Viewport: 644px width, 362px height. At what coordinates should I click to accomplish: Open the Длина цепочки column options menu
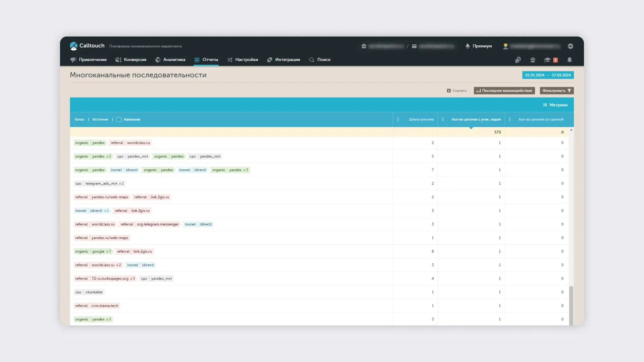398,120
